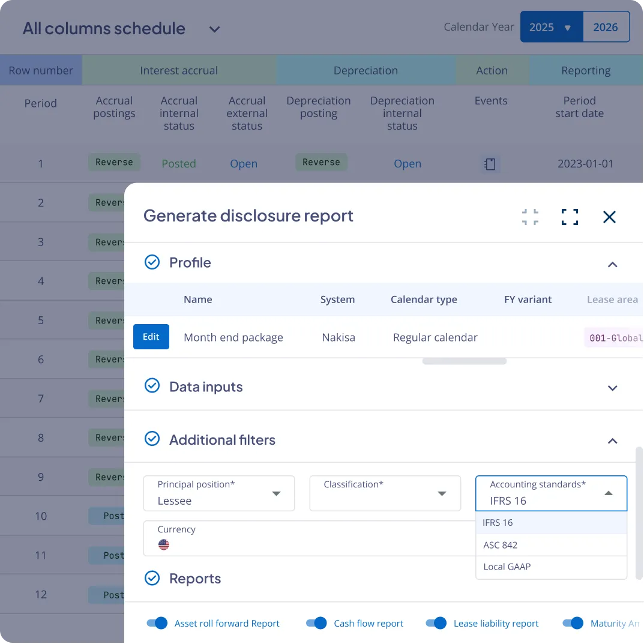Click the dialog vertical scrollbar
This screenshot has height=644, width=644.
pos(639,513)
